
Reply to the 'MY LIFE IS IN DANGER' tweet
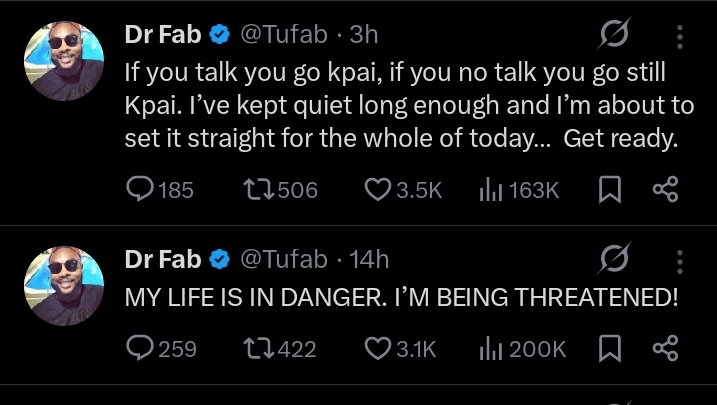pos(138,348)
